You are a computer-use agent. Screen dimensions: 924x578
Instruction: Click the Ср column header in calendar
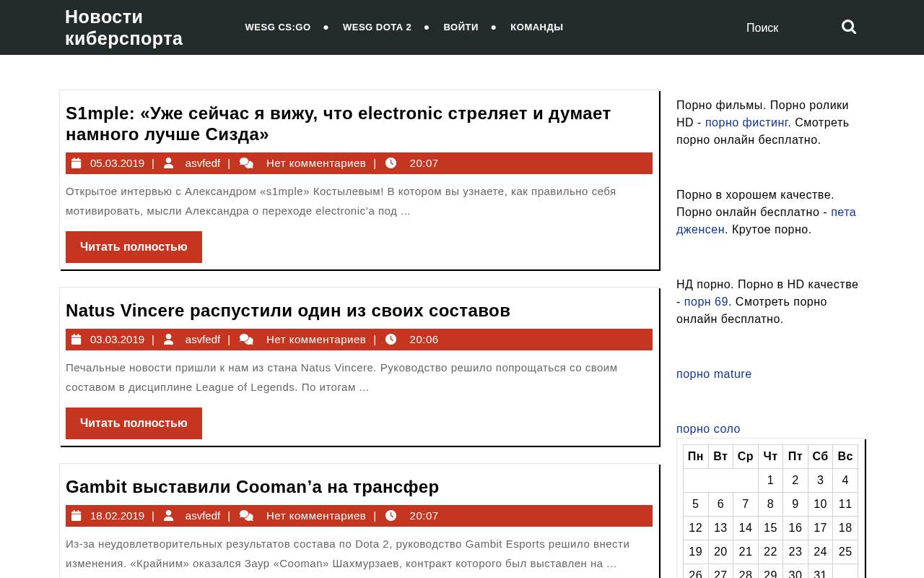[x=746, y=457]
